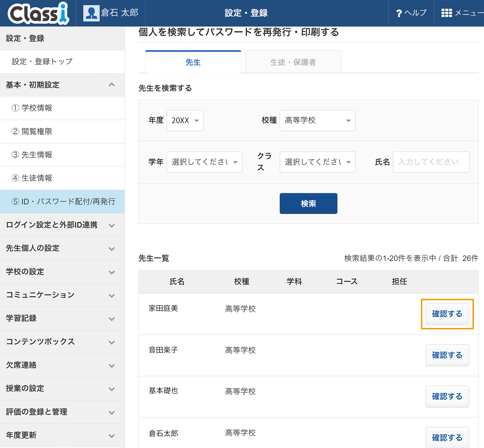Click the 検索 search button

coord(308,203)
